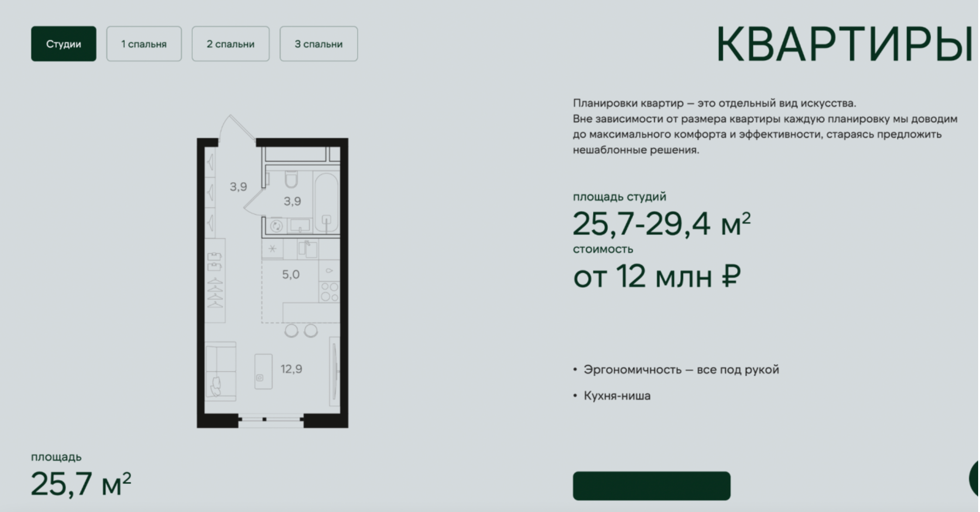Switch to the 1 спальня tab
Image resolution: width=980 pixels, height=512 pixels.
click(144, 44)
